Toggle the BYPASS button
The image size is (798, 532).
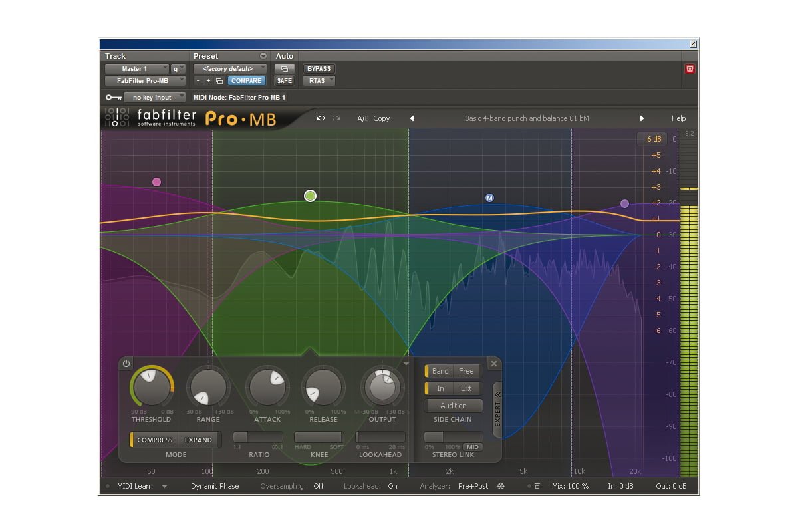tap(319, 68)
